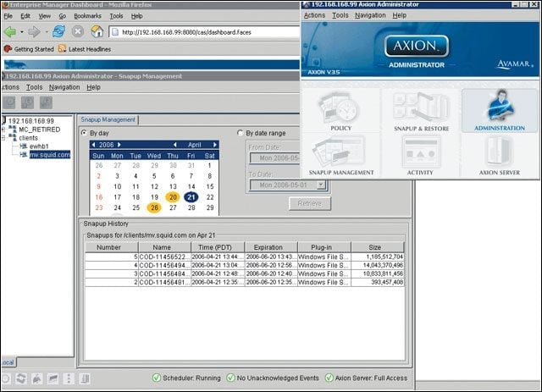Click the third icon in the bottom launcher bar

pos(37,378)
